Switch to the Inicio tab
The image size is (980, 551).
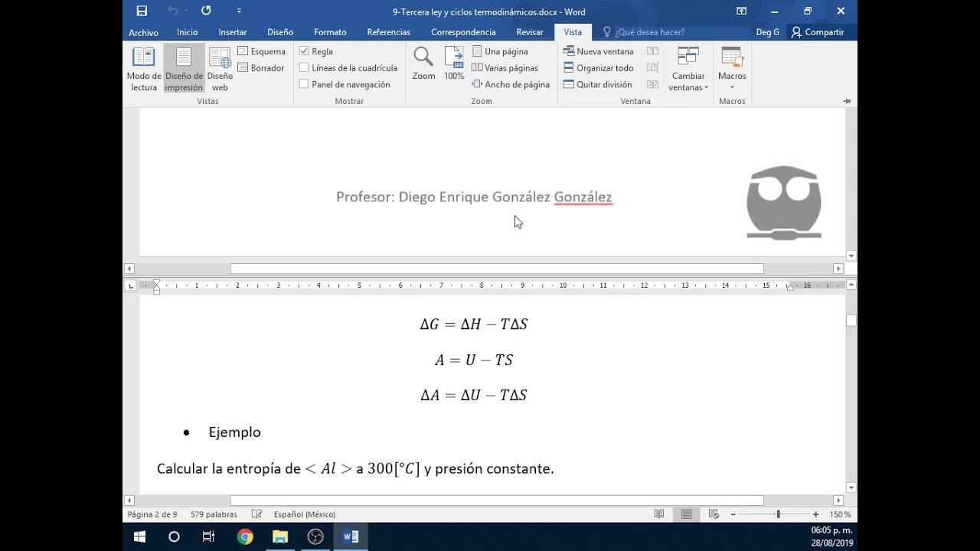click(x=187, y=32)
